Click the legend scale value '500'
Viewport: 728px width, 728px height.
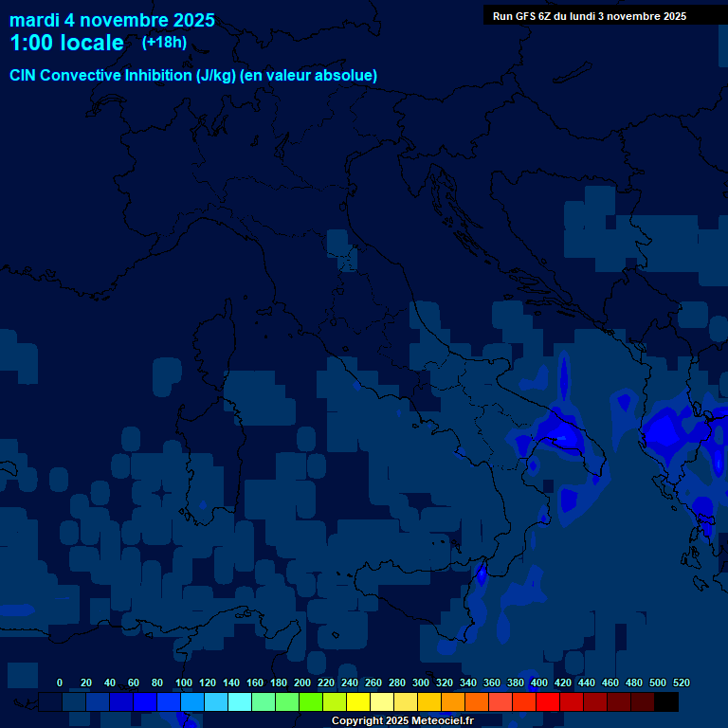[x=657, y=682]
